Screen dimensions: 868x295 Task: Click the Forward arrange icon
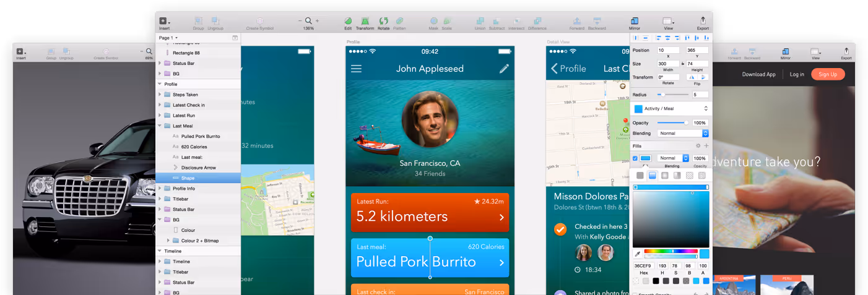click(576, 24)
